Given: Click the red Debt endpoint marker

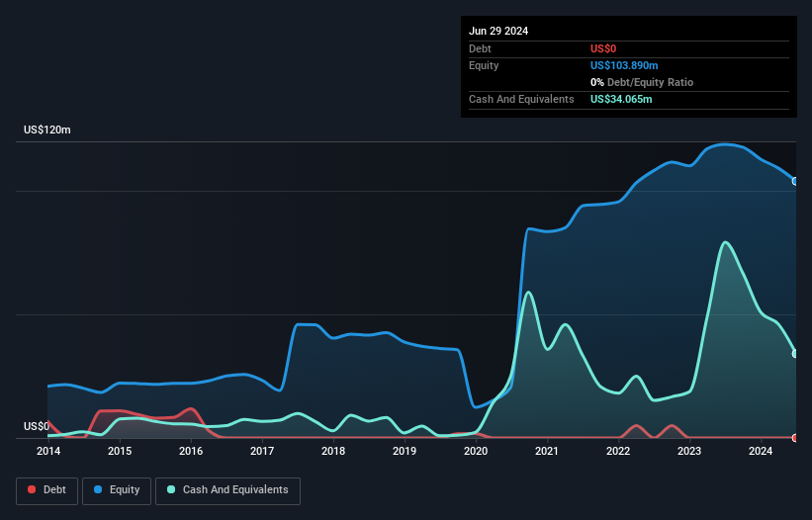Looking at the screenshot, I should pyautogui.click(x=795, y=438).
